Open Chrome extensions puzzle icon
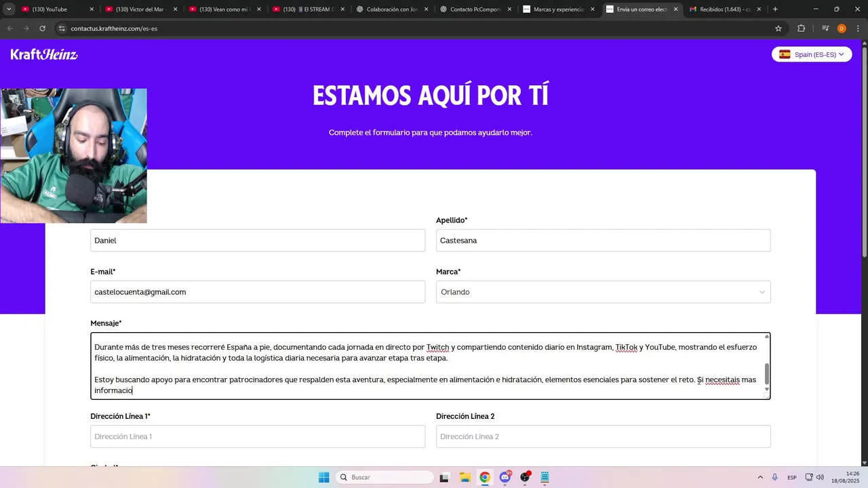The width and height of the screenshot is (868, 488). pos(802,28)
